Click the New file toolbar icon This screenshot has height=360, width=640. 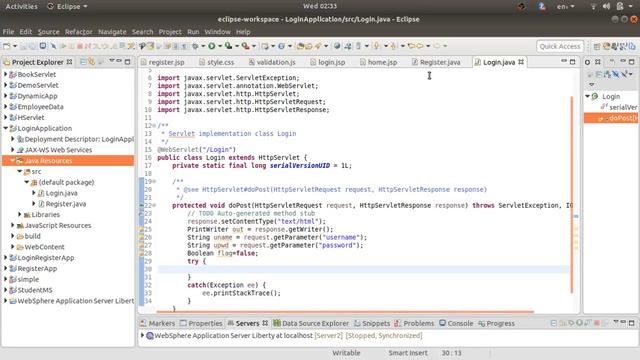(6, 46)
